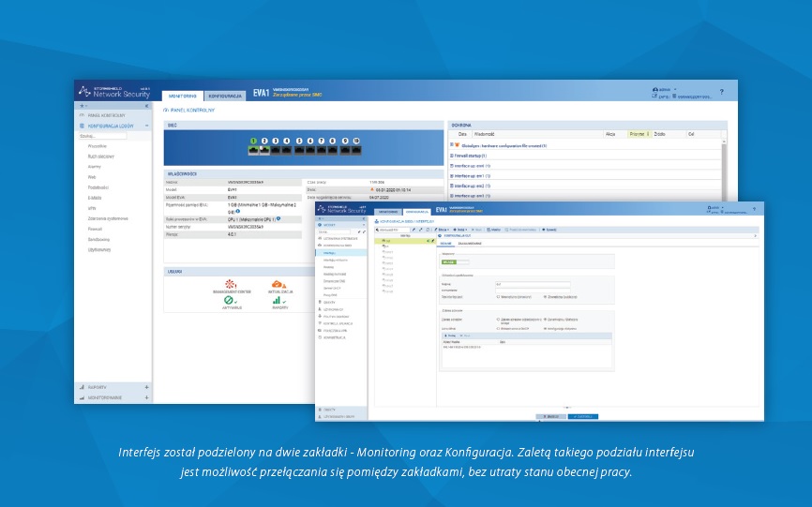Click Obiekty icon in front window sidebar
The image size is (812, 507).
(x=320, y=302)
